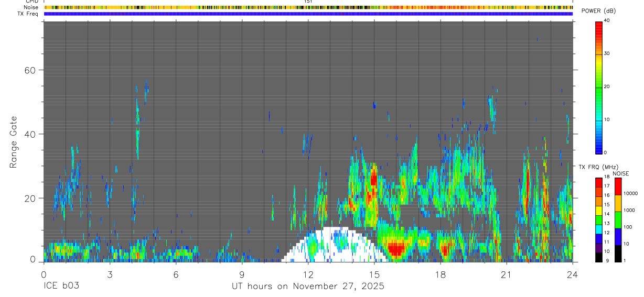Click the Range Gate axis label
The width and height of the screenshot is (644, 297).
pyautogui.click(x=14, y=142)
